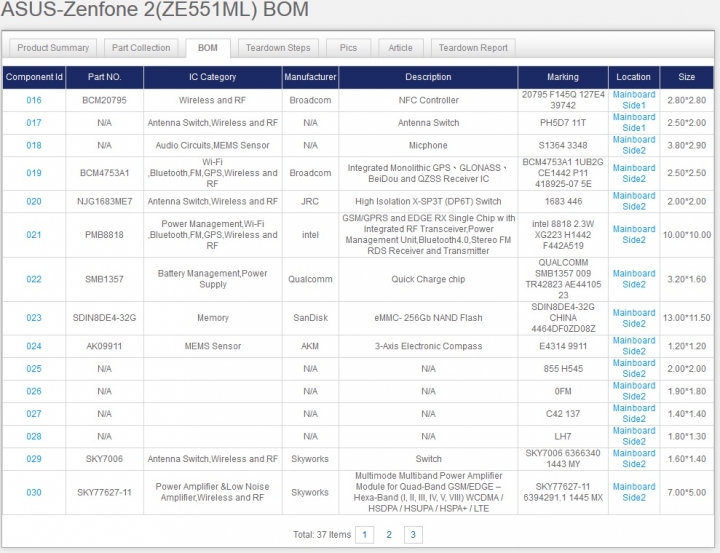
Task: Go to page 3 of results
Action: 413,535
